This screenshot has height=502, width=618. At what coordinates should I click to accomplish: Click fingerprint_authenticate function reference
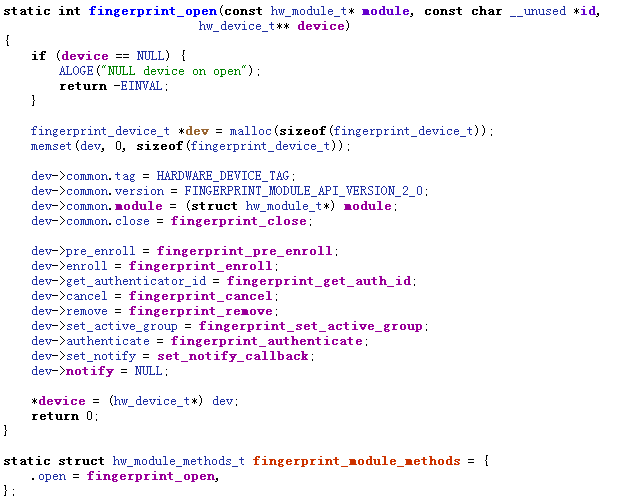[267, 341]
